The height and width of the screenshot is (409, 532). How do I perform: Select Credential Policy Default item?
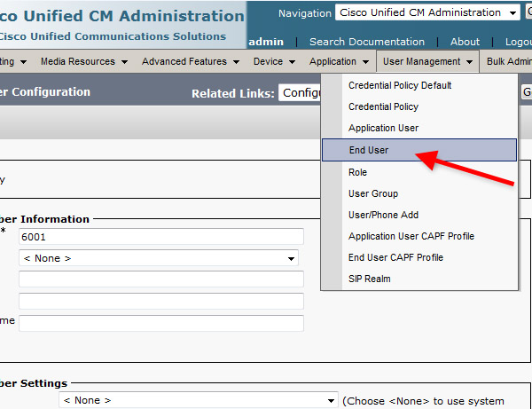[419, 85]
